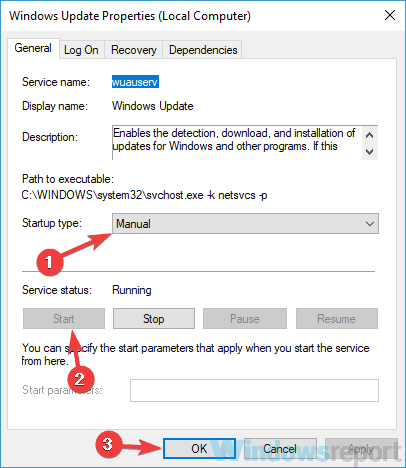
Task: Open the Log On tab
Action: pyautogui.click(x=81, y=50)
